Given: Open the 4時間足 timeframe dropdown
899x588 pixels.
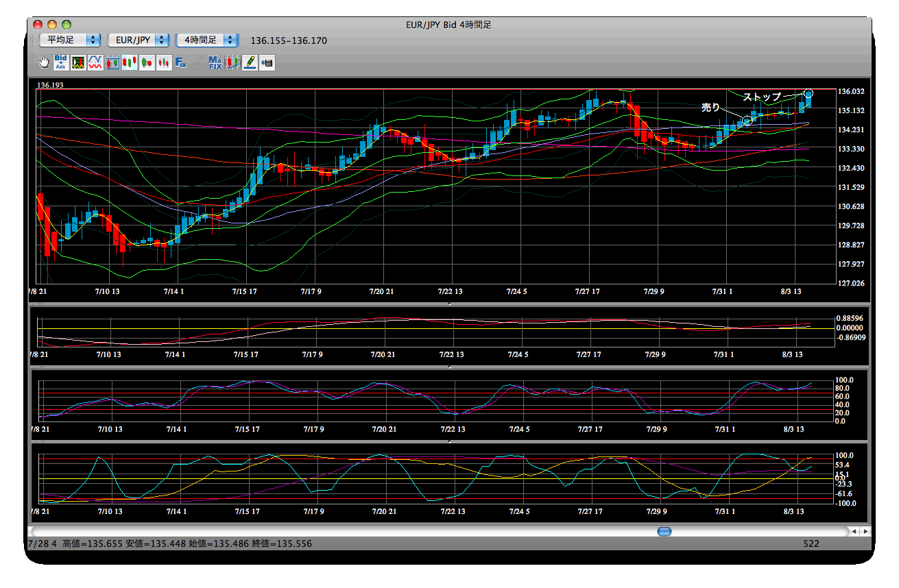Looking at the screenshot, I should coord(207,40).
